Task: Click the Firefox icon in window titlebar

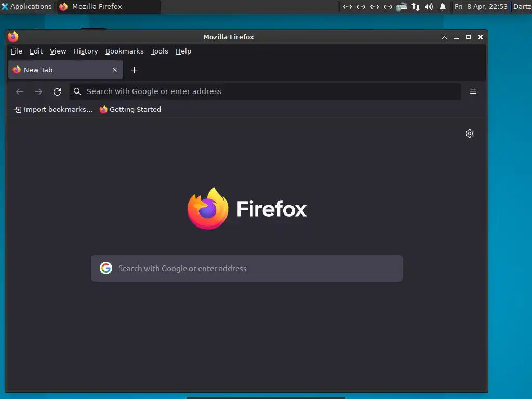Action: pyautogui.click(x=13, y=37)
